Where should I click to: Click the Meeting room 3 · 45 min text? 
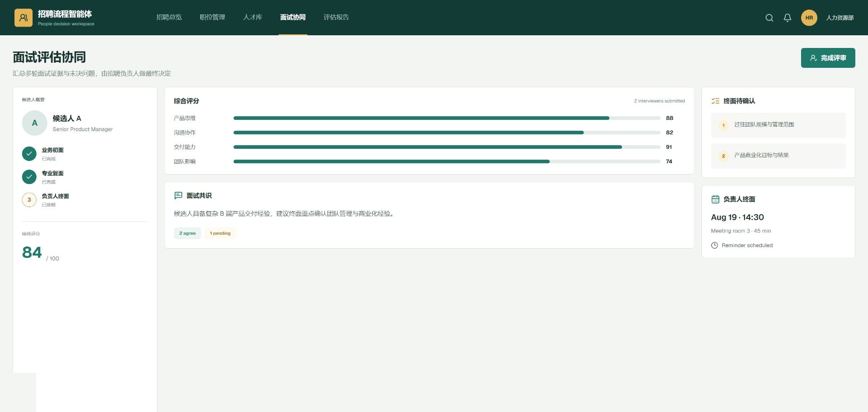point(741,231)
